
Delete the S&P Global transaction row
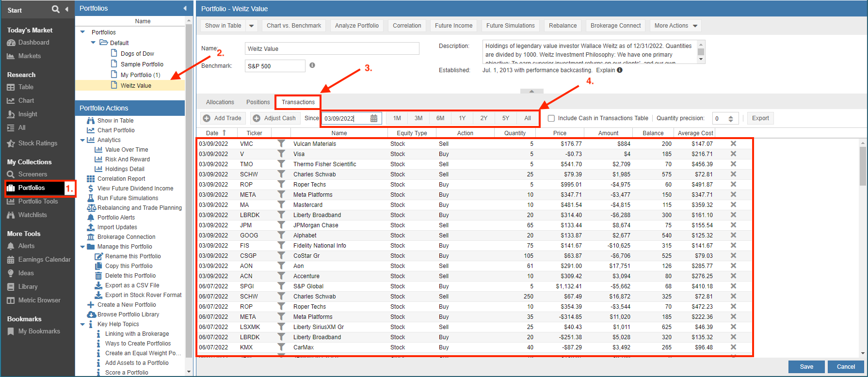[733, 286]
